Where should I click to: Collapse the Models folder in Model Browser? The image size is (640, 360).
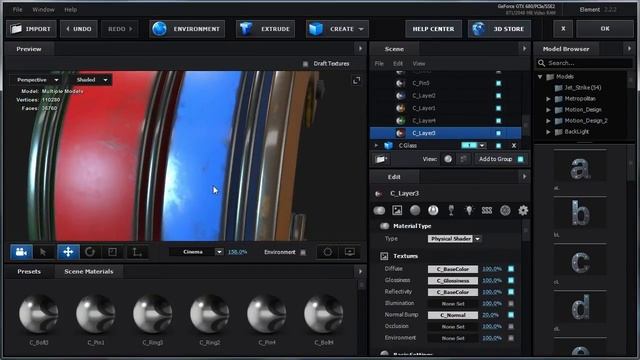pos(540,77)
